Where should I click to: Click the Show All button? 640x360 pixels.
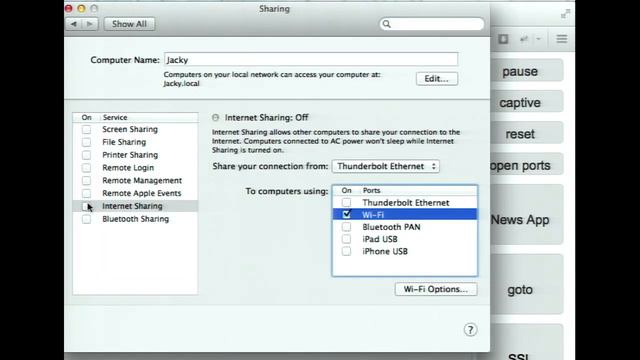click(129, 24)
